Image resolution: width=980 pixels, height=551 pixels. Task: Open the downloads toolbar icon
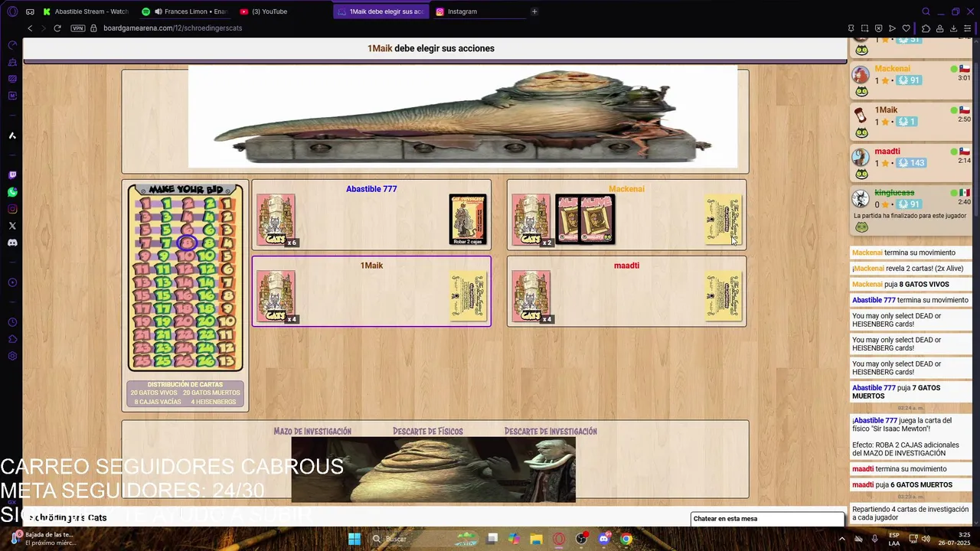953,28
